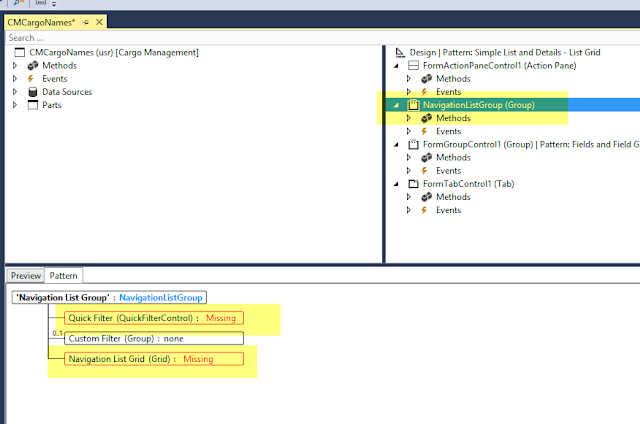
Task: Click Methods icon under FormTabControl1
Action: point(427,197)
